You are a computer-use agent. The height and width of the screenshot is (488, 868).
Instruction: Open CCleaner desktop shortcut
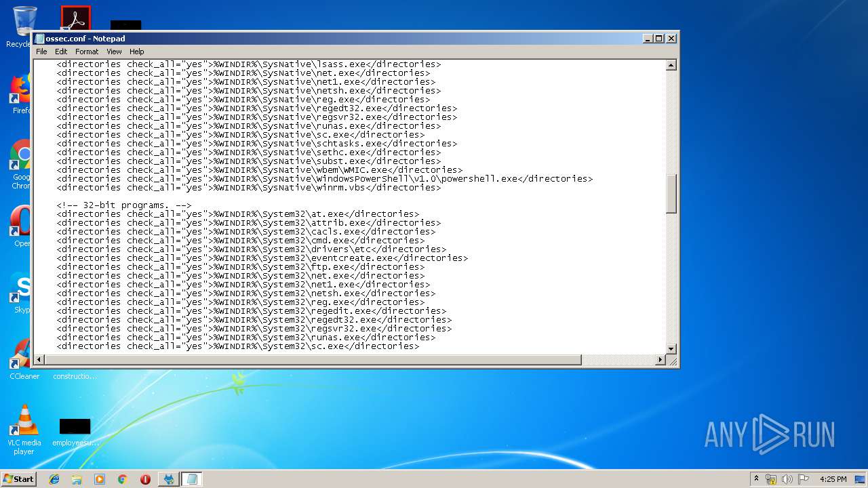(x=24, y=359)
